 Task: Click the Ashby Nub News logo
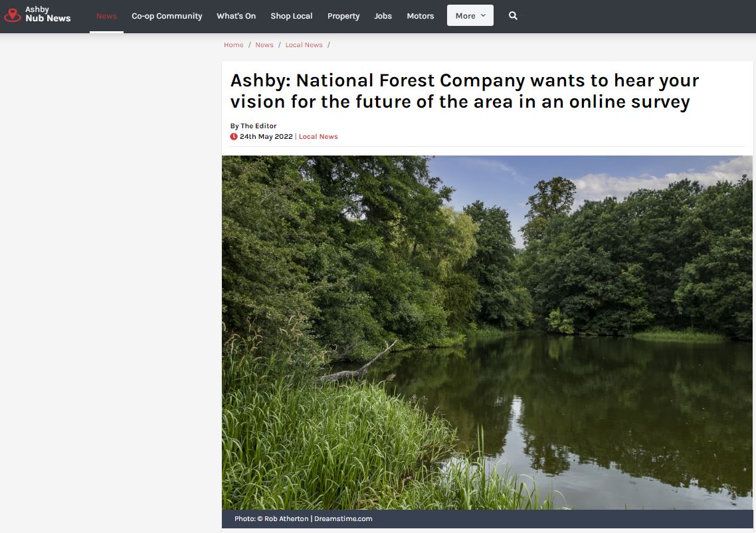(37, 15)
